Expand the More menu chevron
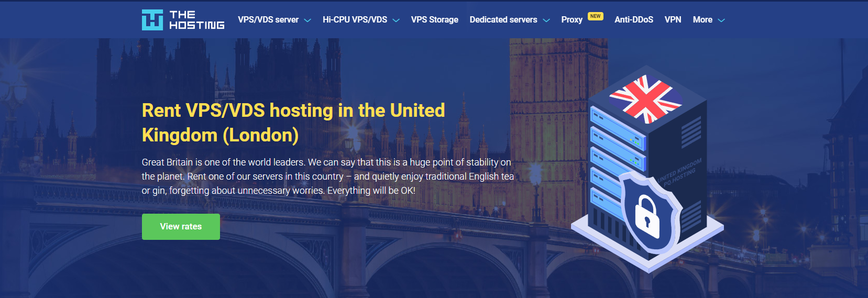Image resolution: width=868 pixels, height=298 pixels. click(x=721, y=20)
